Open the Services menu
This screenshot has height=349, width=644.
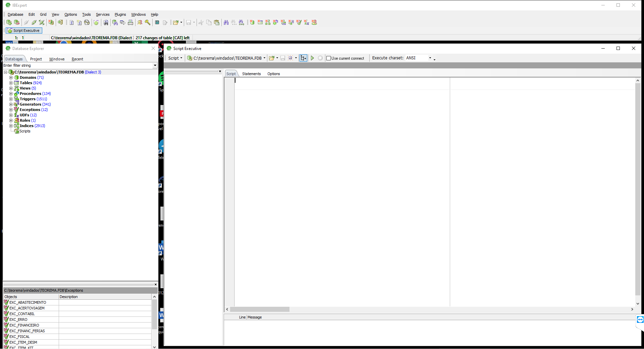pos(103,14)
